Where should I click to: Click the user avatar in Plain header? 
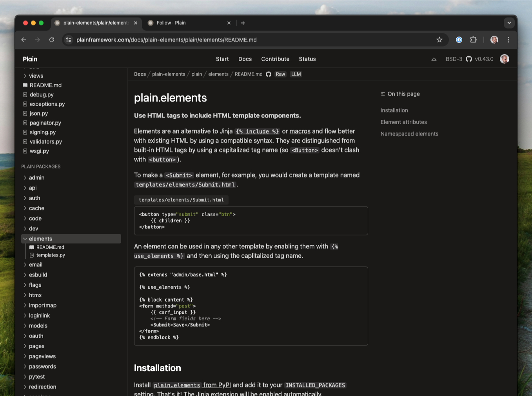(505, 59)
